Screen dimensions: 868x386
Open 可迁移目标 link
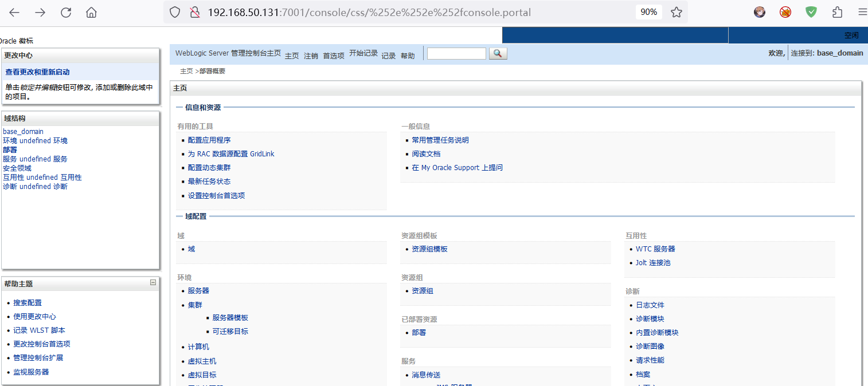point(230,332)
